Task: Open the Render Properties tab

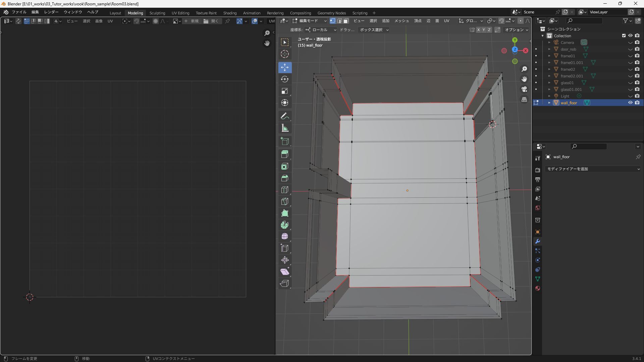Action: 537,170
